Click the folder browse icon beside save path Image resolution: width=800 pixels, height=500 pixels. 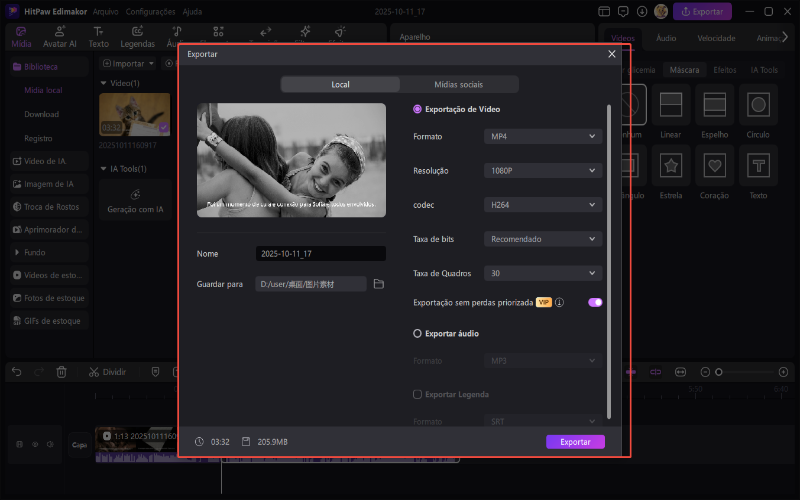point(379,284)
